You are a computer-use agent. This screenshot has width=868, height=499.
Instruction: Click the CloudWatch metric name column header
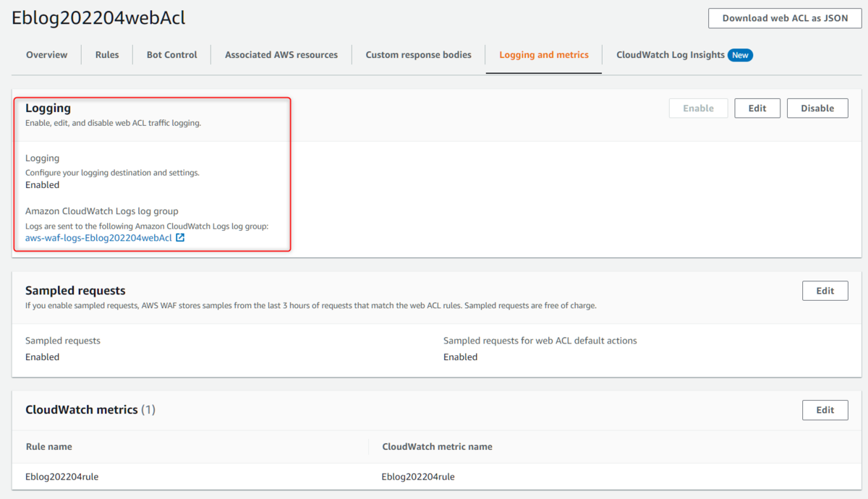pos(437,447)
